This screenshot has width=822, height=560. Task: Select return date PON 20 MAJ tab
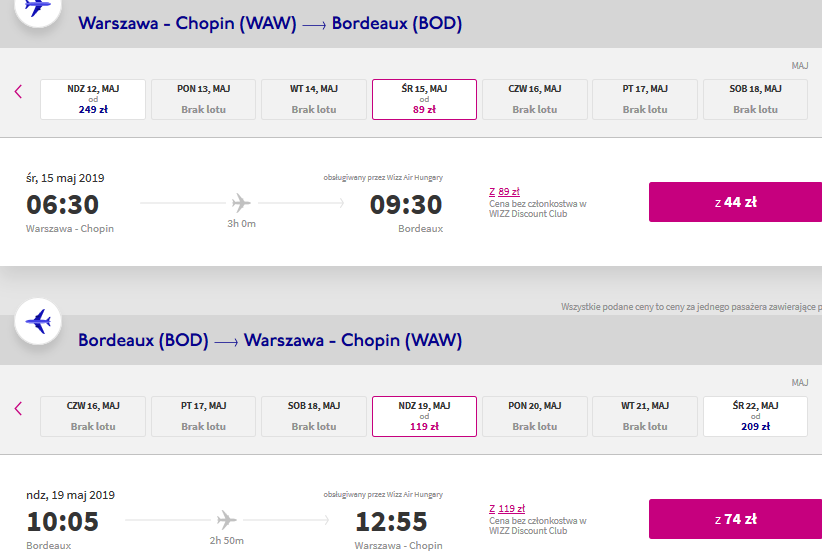tap(535, 416)
